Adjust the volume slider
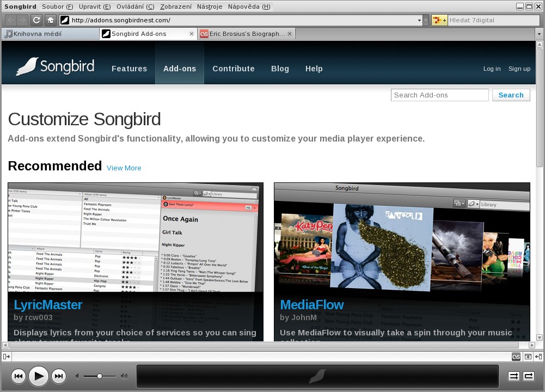This screenshot has height=392, width=545. coord(100,376)
